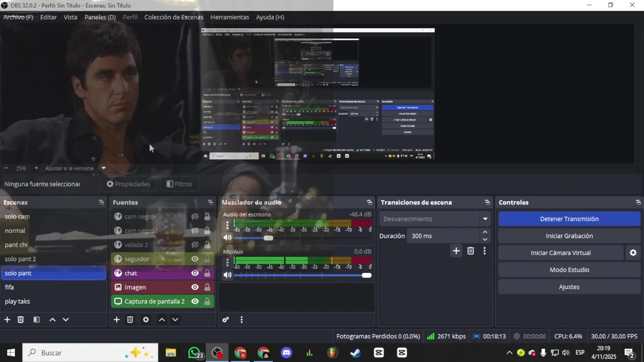644x362 pixels.
Task: Move selected scene up with the arrow
Action: tap(52, 320)
